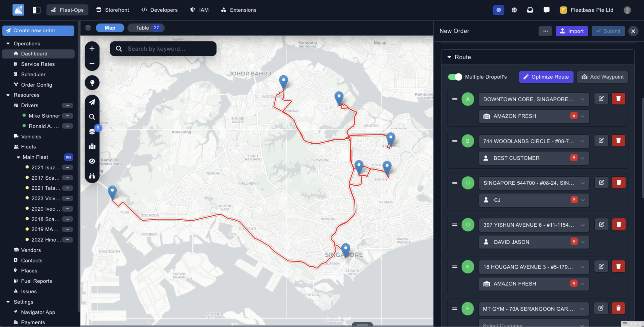Open the Developers menu
Image resolution: width=644 pixels, height=327 pixels.
(160, 10)
